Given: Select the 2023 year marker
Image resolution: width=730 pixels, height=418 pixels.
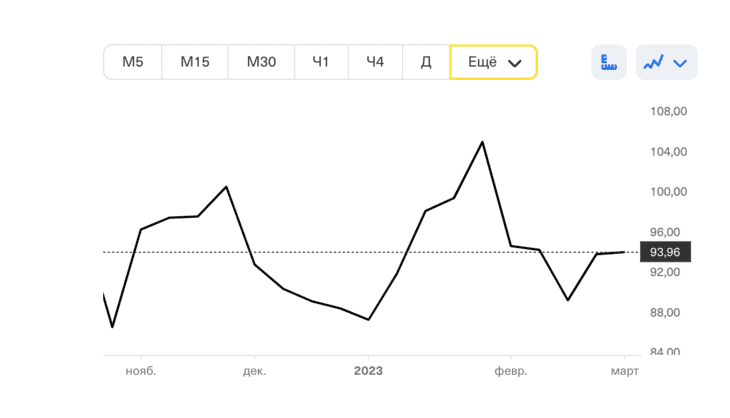Looking at the screenshot, I should pos(368,371).
